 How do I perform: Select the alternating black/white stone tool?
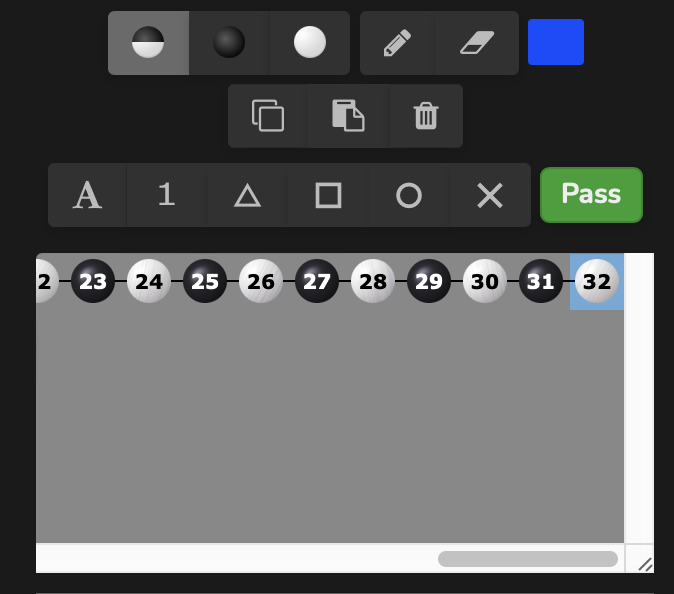tap(148, 43)
